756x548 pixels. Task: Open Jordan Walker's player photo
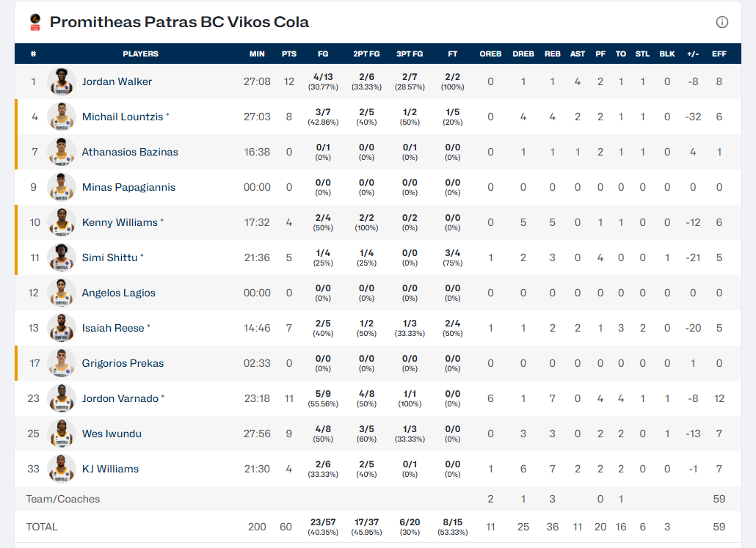pos(62,81)
